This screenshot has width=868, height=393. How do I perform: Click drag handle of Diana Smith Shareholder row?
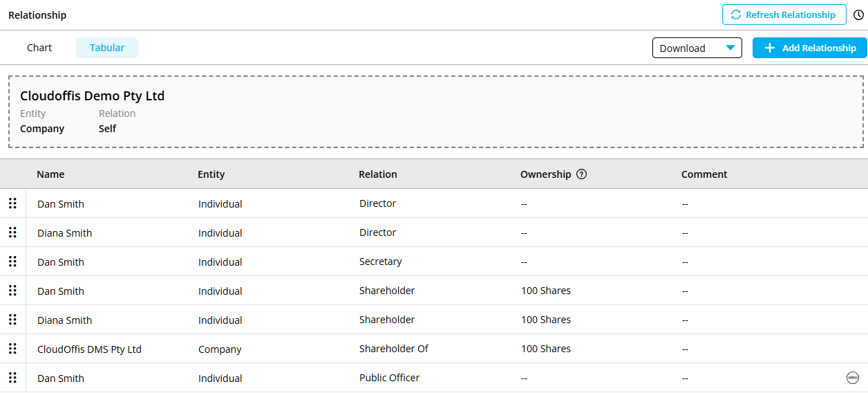coord(12,320)
